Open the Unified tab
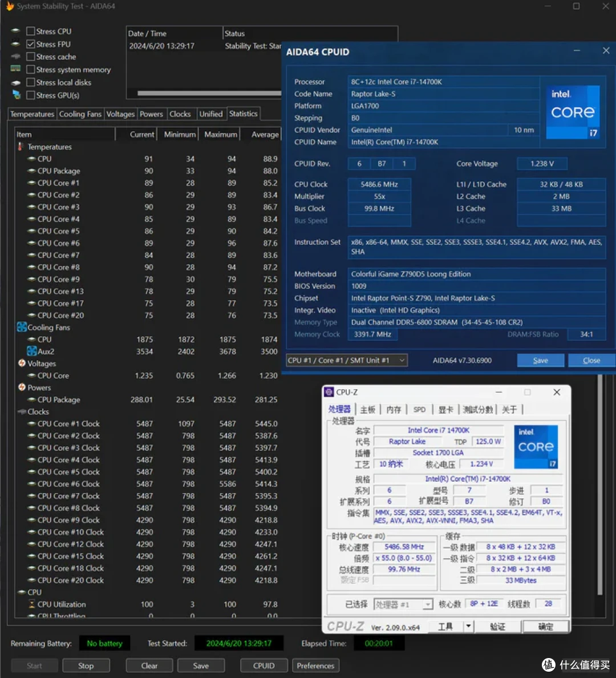The height and width of the screenshot is (678, 616). tap(210, 114)
